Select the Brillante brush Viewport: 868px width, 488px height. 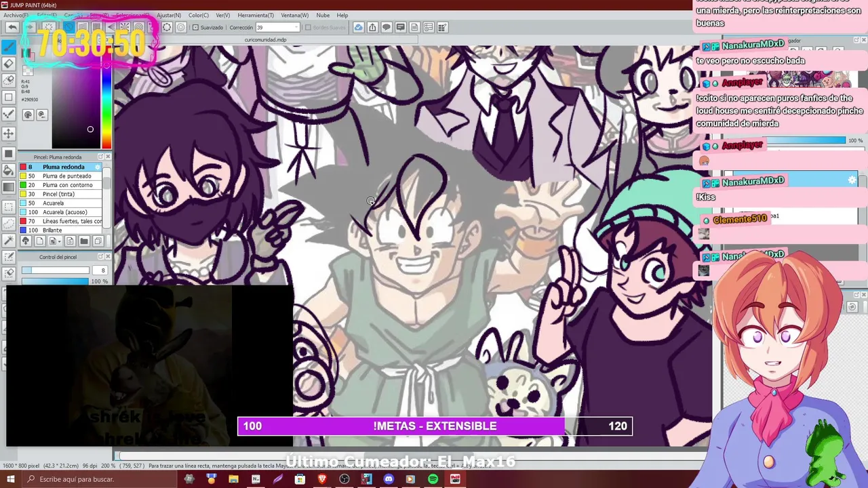pyautogui.click(x=60, y=230)
